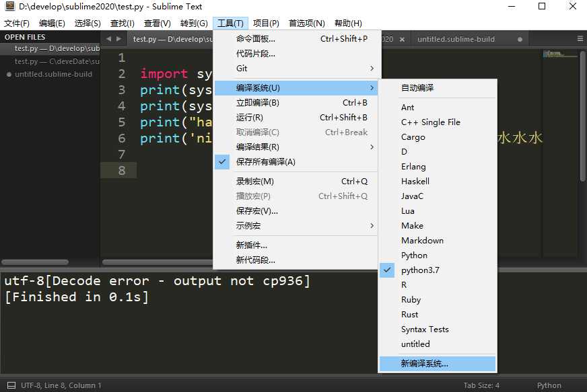The width and height of the screenshot is (587, 392).
Task: Open the 首选项(N) menu
Action: 306,23
